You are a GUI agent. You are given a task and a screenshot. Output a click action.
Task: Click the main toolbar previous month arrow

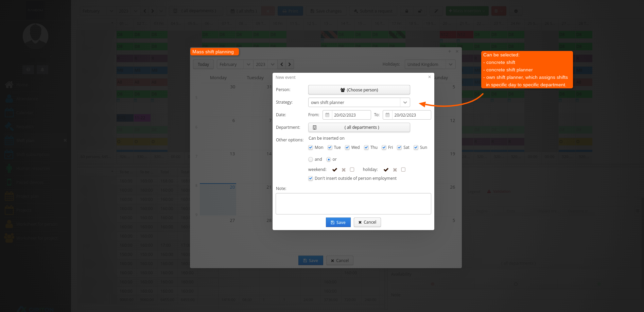point(145,11)
